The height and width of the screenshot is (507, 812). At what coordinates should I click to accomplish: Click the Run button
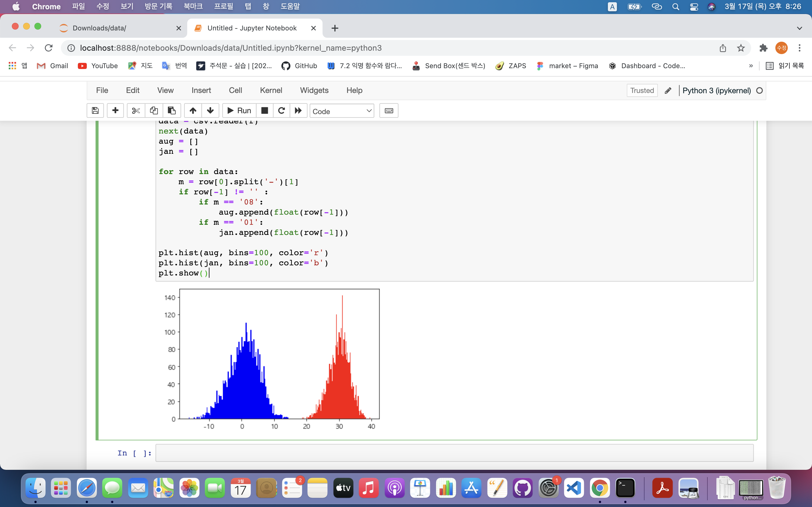(x=239, y=111)
